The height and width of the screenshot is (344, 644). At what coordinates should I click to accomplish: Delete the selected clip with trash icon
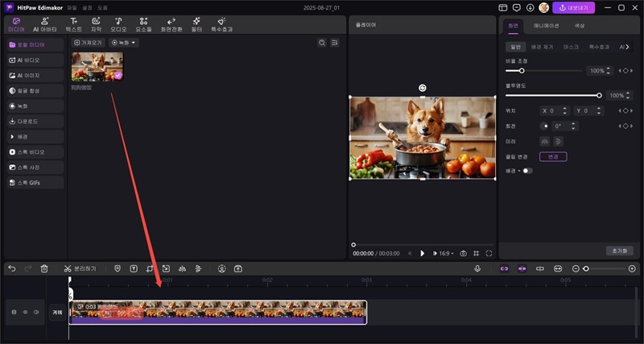44,269
